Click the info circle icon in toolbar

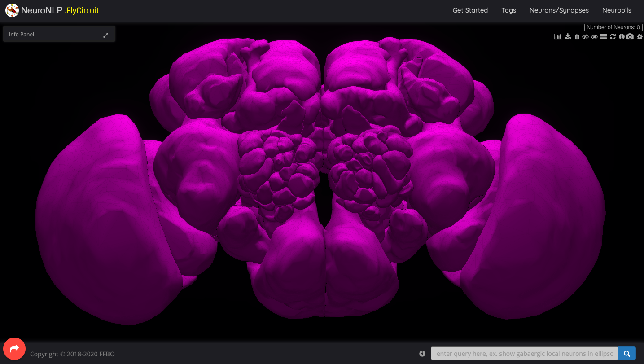pos(622,37)
